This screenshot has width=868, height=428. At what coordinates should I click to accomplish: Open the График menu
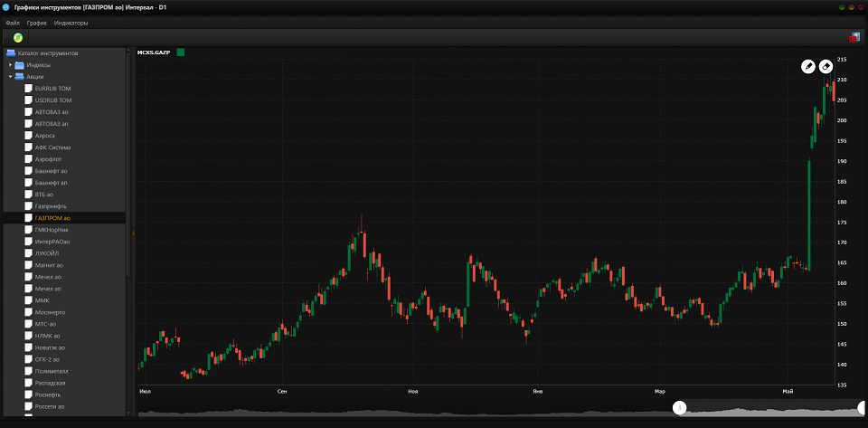pos(37,22)
